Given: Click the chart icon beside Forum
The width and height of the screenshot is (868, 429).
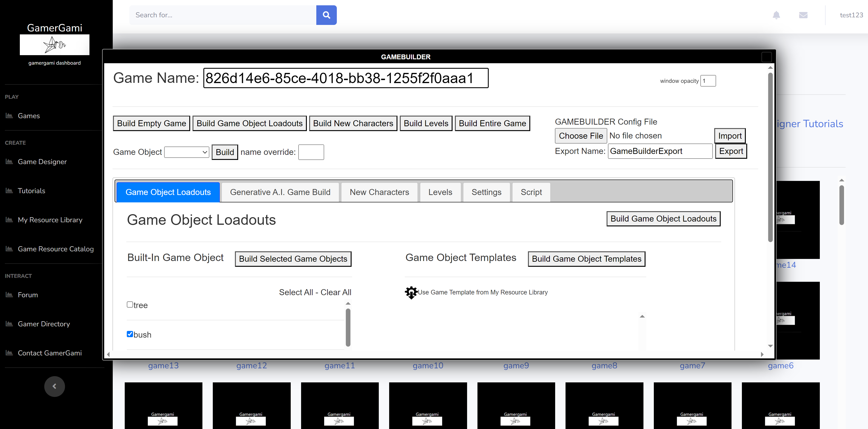Looking at the screenshot, I should click(9, 295).
